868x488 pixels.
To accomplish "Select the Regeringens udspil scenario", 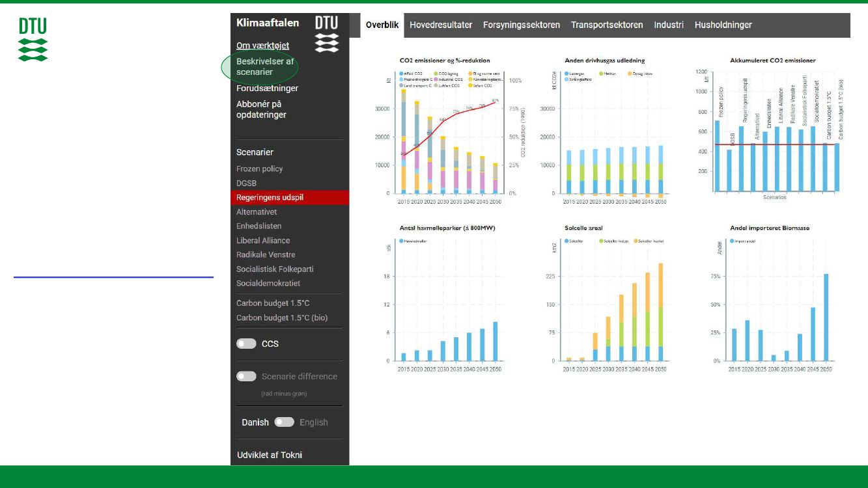I will pos(290,197).
